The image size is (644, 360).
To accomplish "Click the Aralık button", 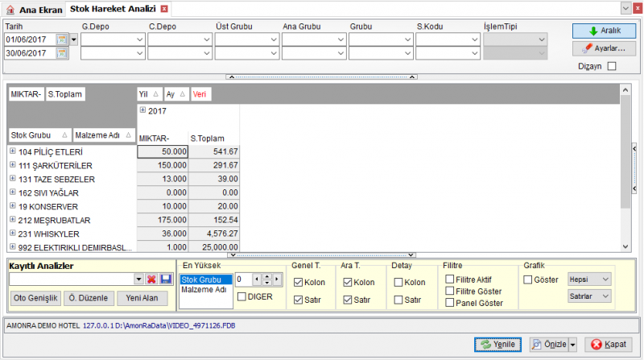I will [605, 31].
